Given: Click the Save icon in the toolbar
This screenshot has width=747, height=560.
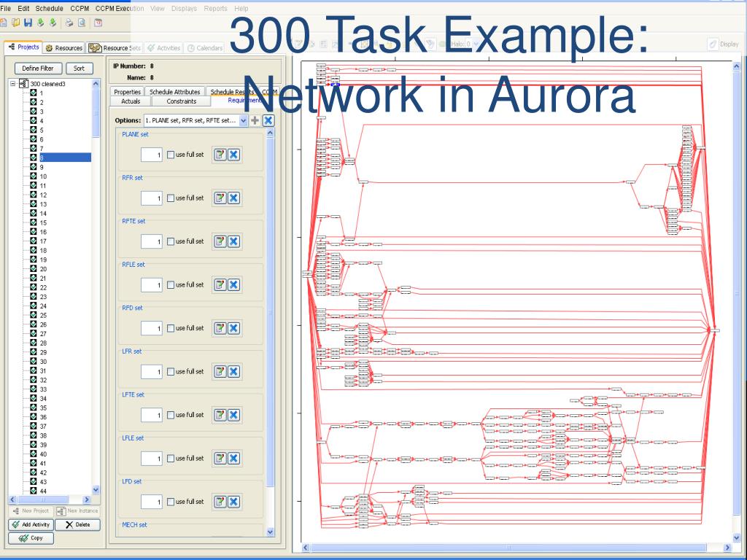Looking at the screenshot, I should click(x=28, y=23).
